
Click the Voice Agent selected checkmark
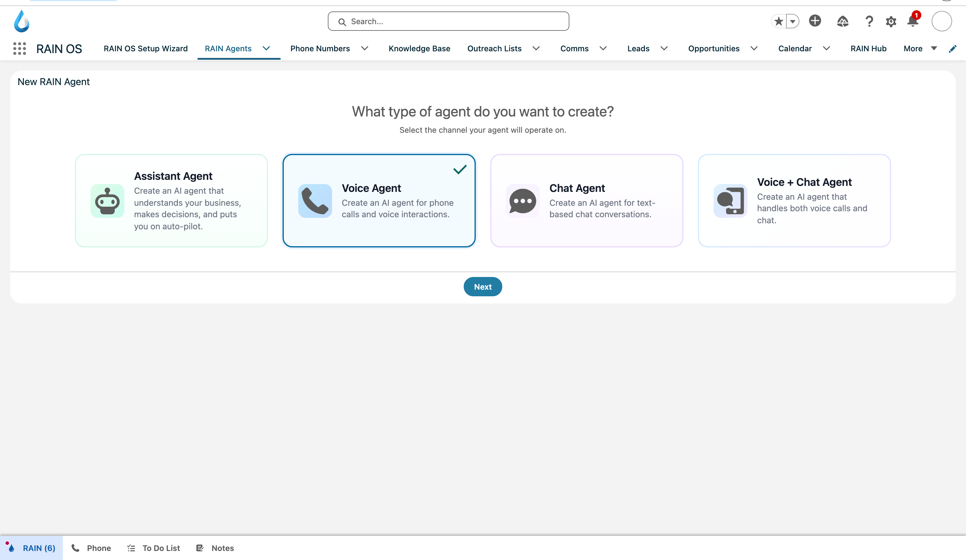point(460,169)
